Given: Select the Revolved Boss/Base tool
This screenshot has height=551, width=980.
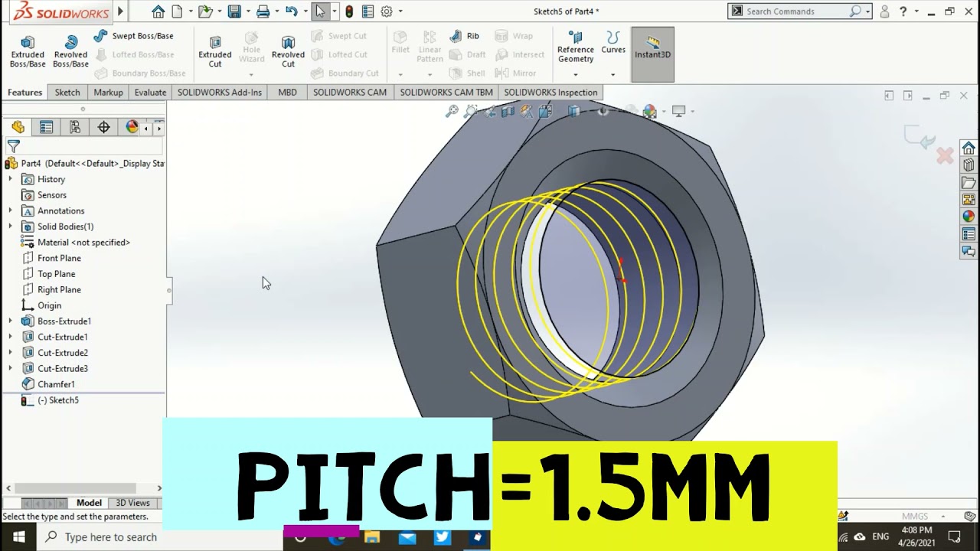Looking at the screenshot, I should 70,51.
